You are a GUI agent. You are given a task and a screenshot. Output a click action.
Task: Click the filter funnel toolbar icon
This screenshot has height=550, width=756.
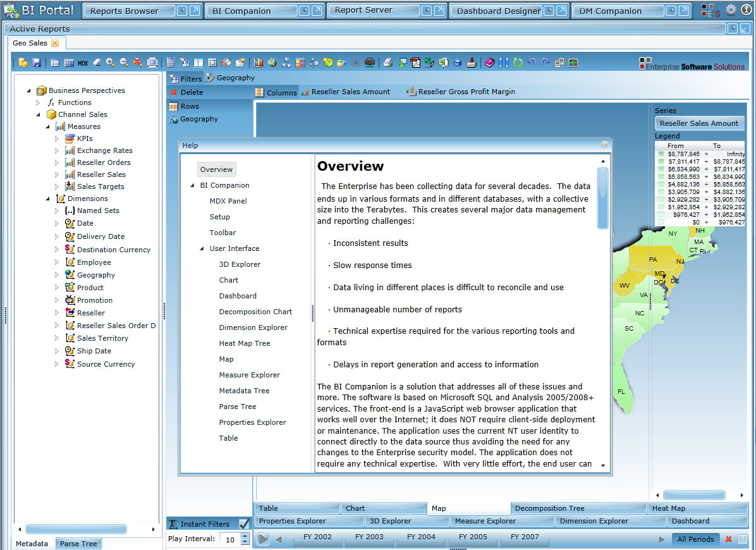point(184,63)
